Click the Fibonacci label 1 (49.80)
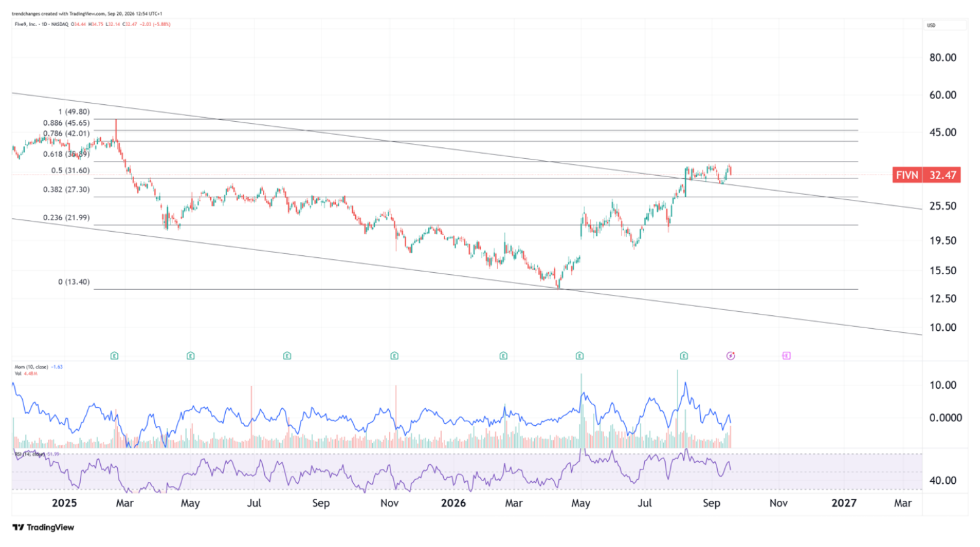 click(74, 112)
